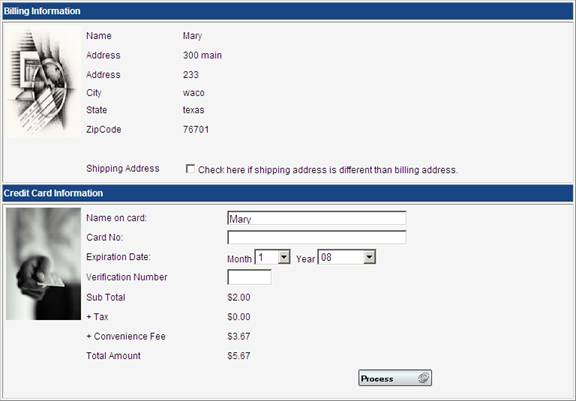Click the address value 300 main
Screen dimensions: 576x401
[202, 55]
